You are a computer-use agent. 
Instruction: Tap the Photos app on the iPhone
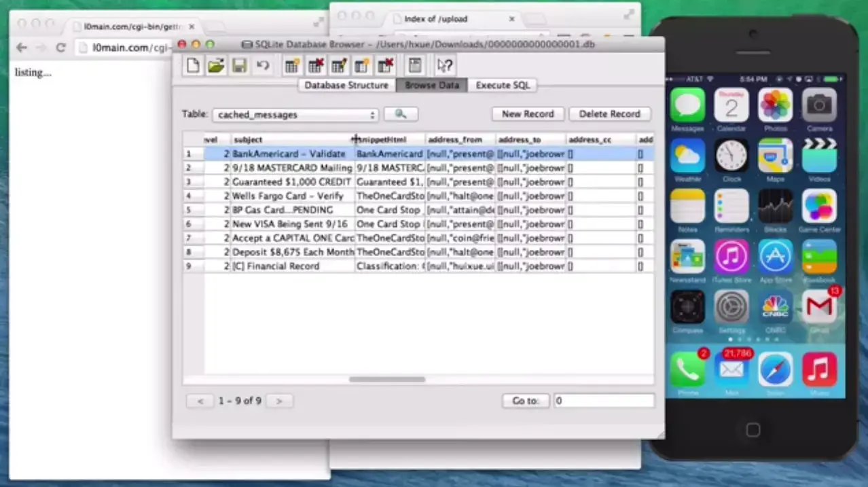pos(775,105)
